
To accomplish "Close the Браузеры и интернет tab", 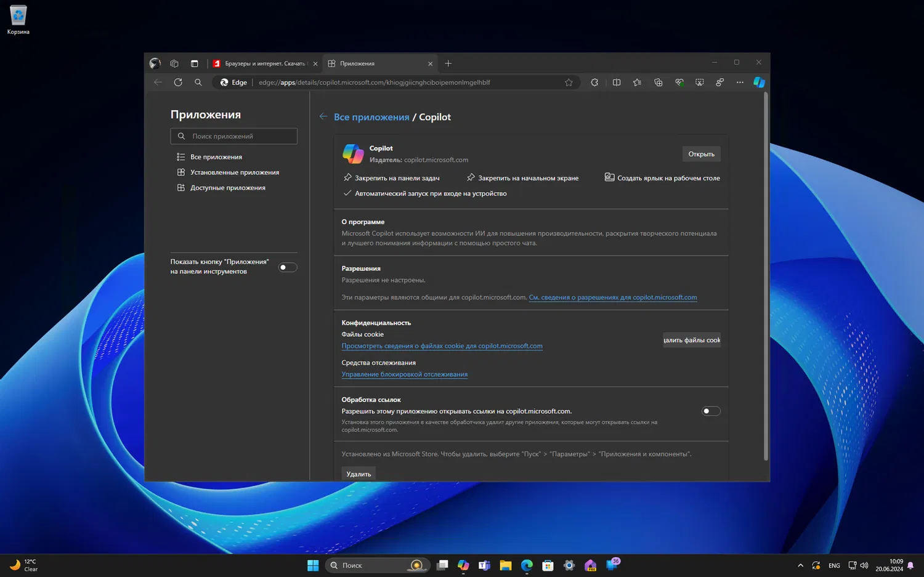I will point(315,63).
